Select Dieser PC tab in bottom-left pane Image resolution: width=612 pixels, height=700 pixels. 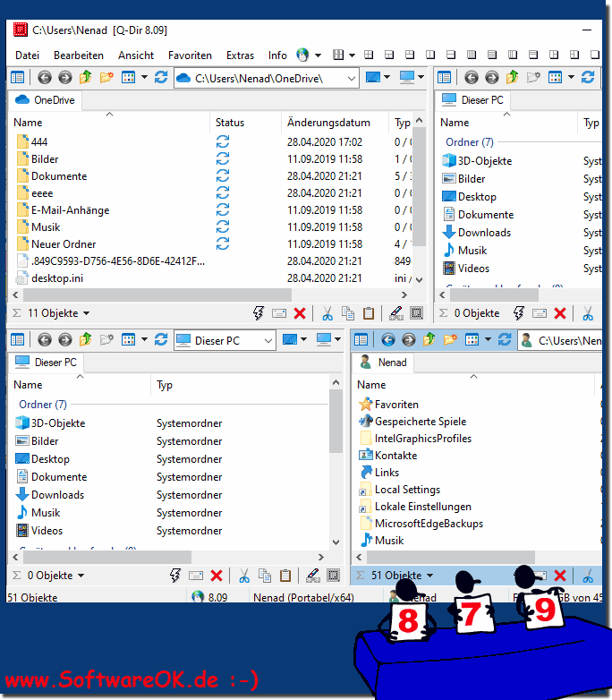tap(46, 363)
